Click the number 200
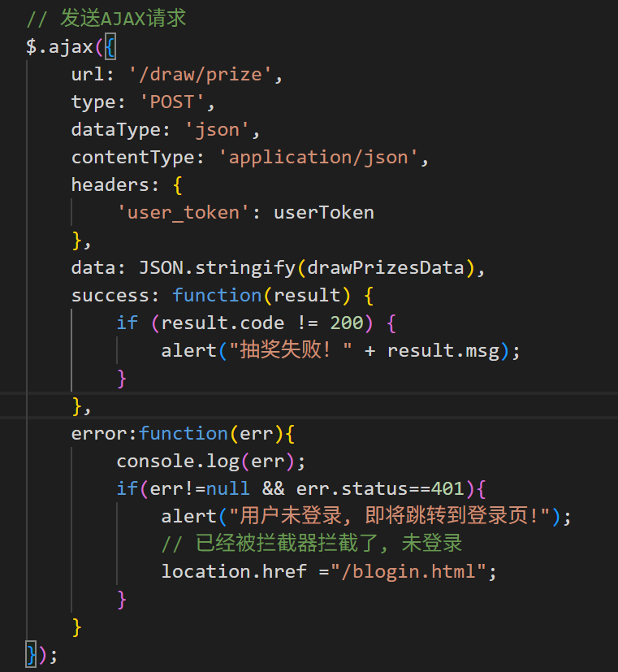 347,323
